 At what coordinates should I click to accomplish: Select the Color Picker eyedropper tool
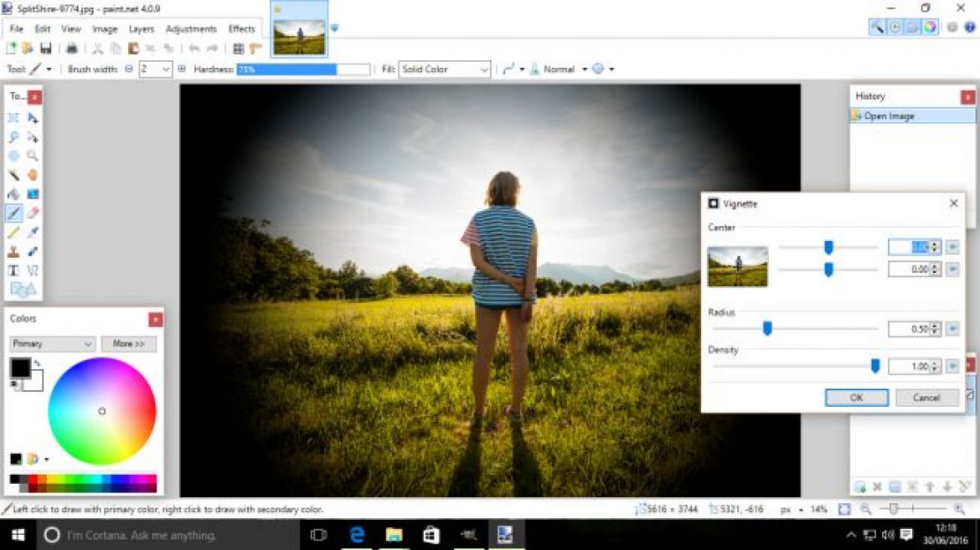pyautogui.click(x=33, y=233)
